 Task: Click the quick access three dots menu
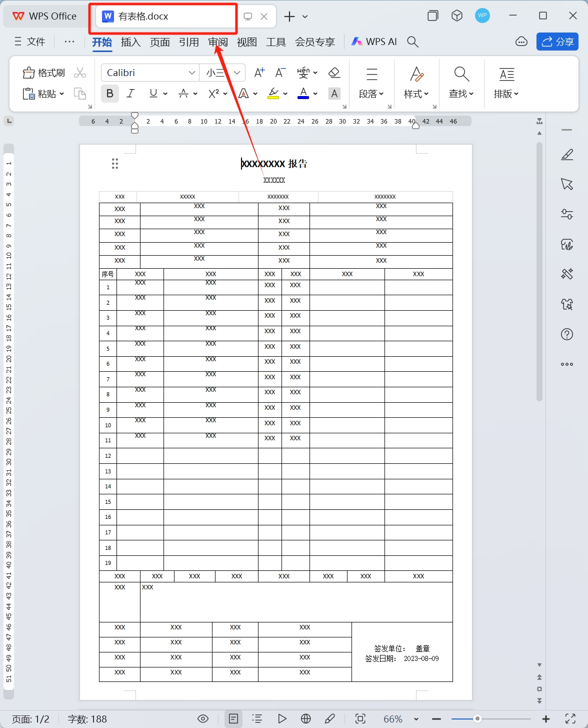tap(69, 42)
